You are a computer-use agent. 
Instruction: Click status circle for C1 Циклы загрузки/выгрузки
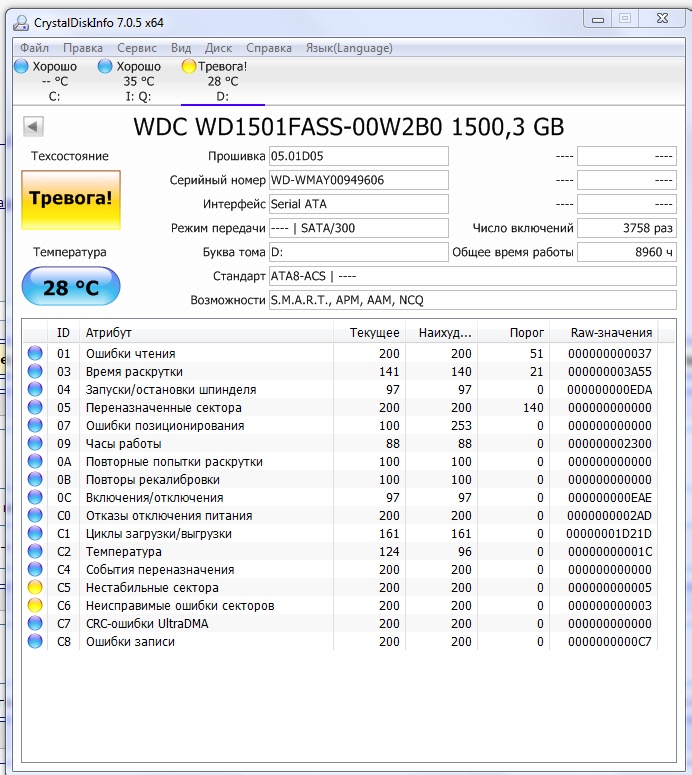[x=35, y=533]
